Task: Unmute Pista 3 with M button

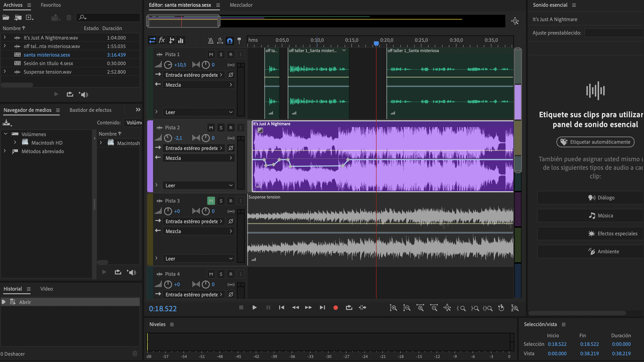Action: tap(211, 201)
